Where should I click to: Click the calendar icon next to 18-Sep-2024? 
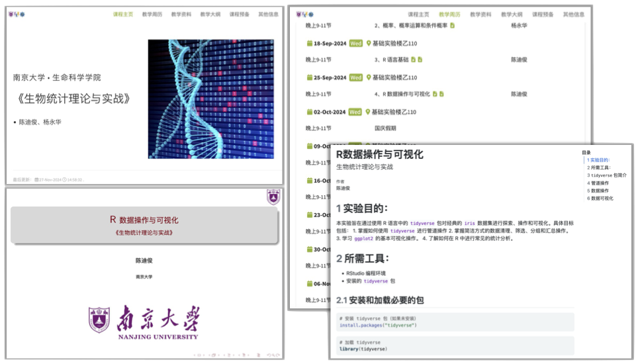pos(309,43)
